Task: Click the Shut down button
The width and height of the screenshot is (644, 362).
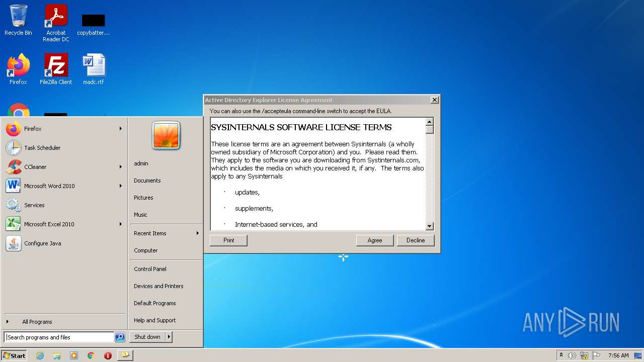Action: pyautogui.click(x=147, y=337)
